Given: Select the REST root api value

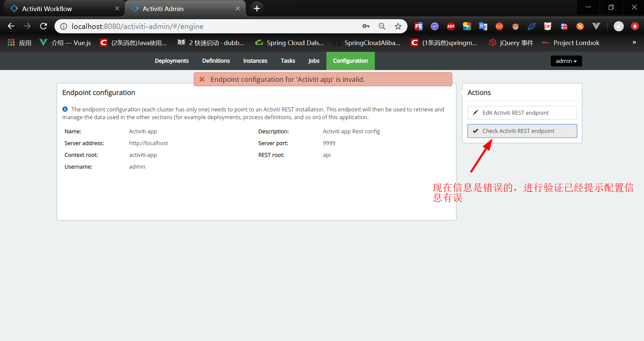Looking at the screenshot, I should point(327,155).
